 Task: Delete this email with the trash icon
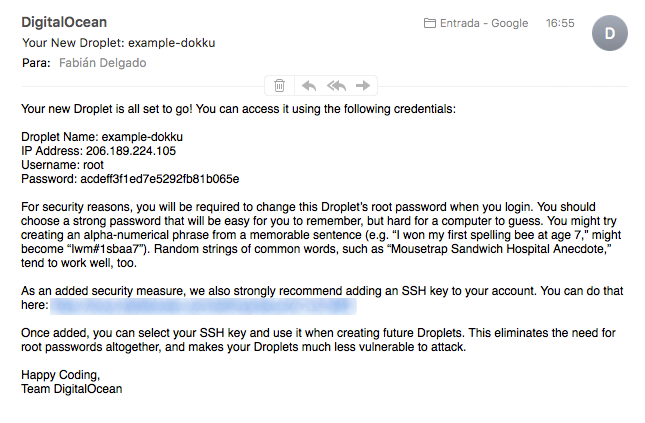coord(280,86)
